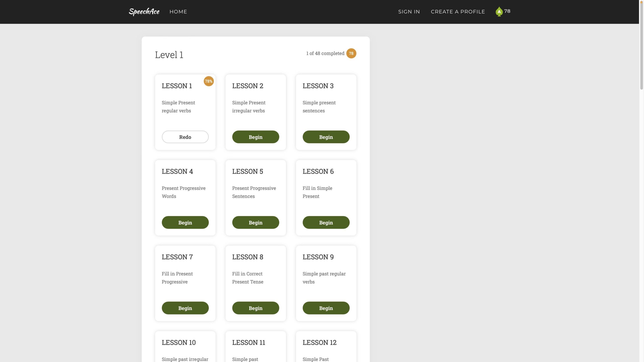The image size is (644, 362).
Task: Start Lesson 5 Present Progressive Sentences
Action: pos(255,223)
